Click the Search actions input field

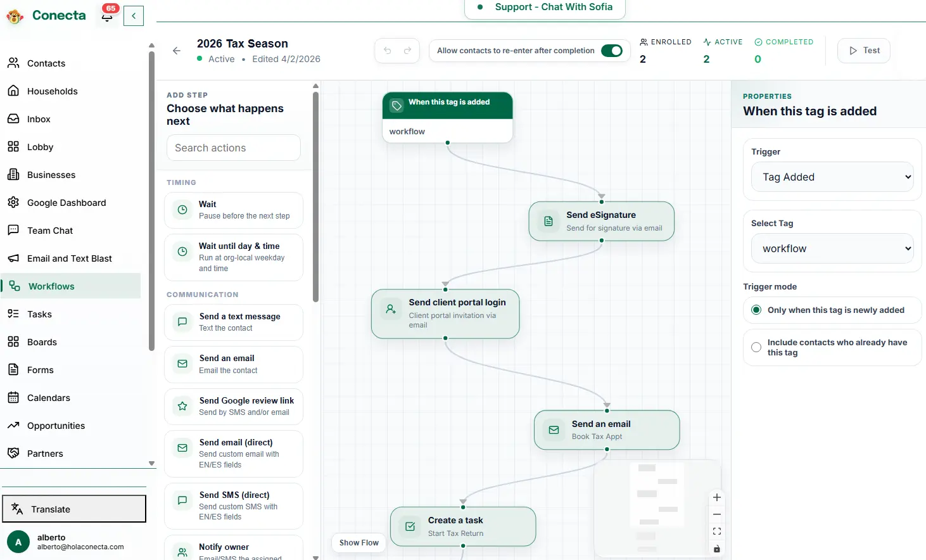[233, 148]
